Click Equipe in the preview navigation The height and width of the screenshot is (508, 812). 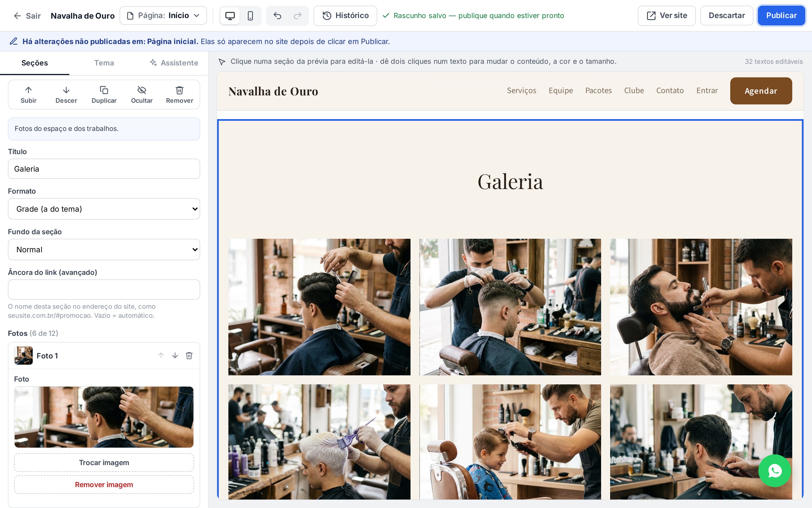[x=561, y=91]
